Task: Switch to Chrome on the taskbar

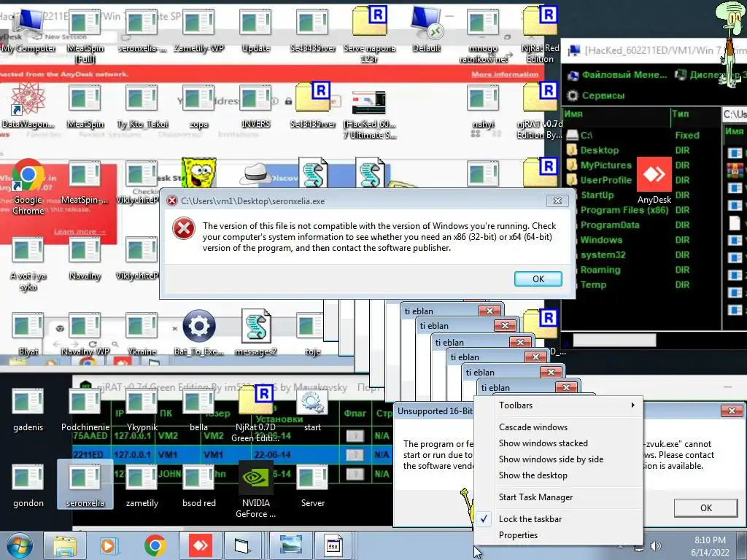Action: tap(155, 545)
